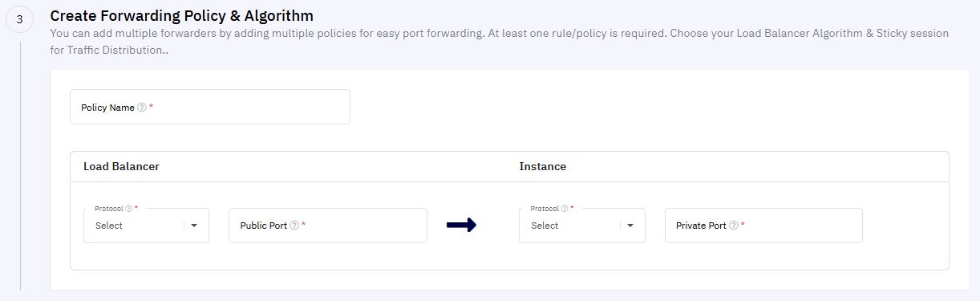Click the help icon beside Policy Name
980x301 pixels.
tap(141, 108)
